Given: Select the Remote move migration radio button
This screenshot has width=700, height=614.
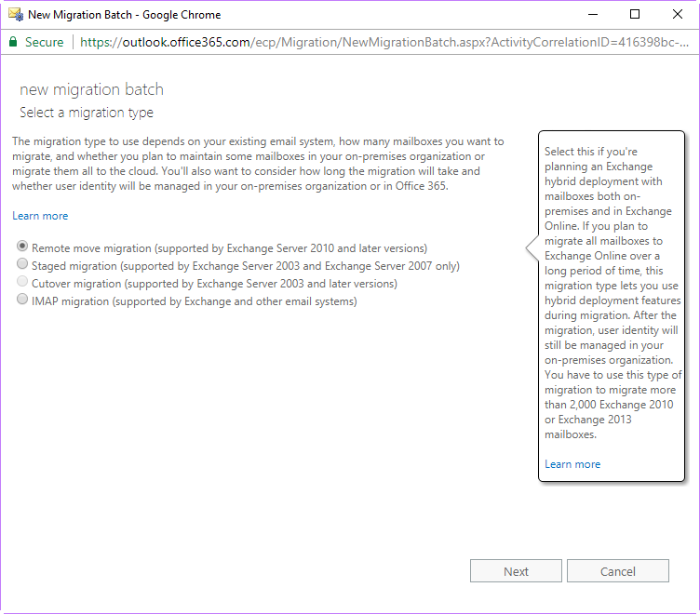Looking at the screenshot, I should pos(22,246).
